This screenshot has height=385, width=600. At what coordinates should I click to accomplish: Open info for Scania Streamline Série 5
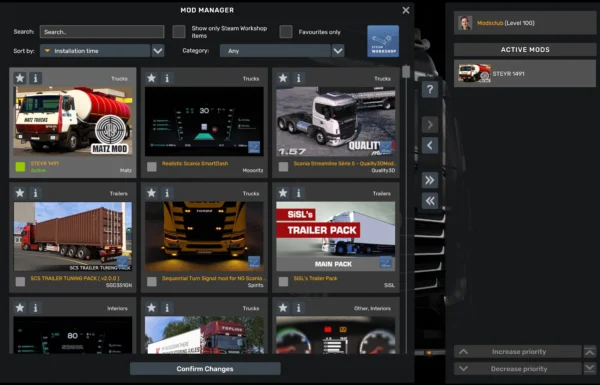coord(298,78)
